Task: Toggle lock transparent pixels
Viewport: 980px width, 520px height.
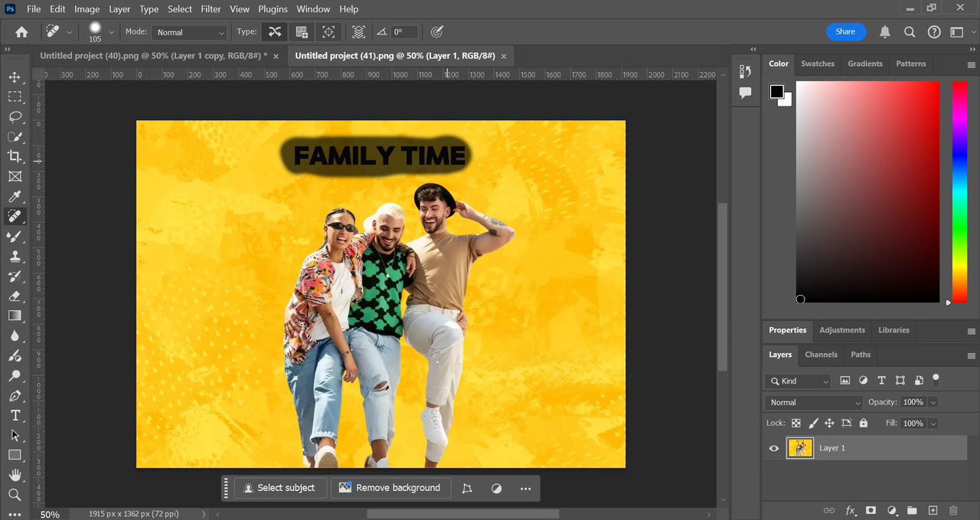Action: pyautogui.click(x=796, y=423)
